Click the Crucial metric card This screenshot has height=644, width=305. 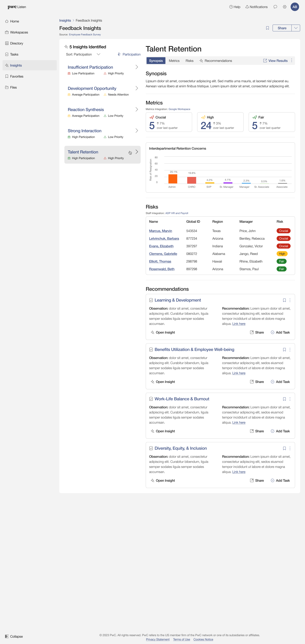pyautogui.click(x=169, y=122)
